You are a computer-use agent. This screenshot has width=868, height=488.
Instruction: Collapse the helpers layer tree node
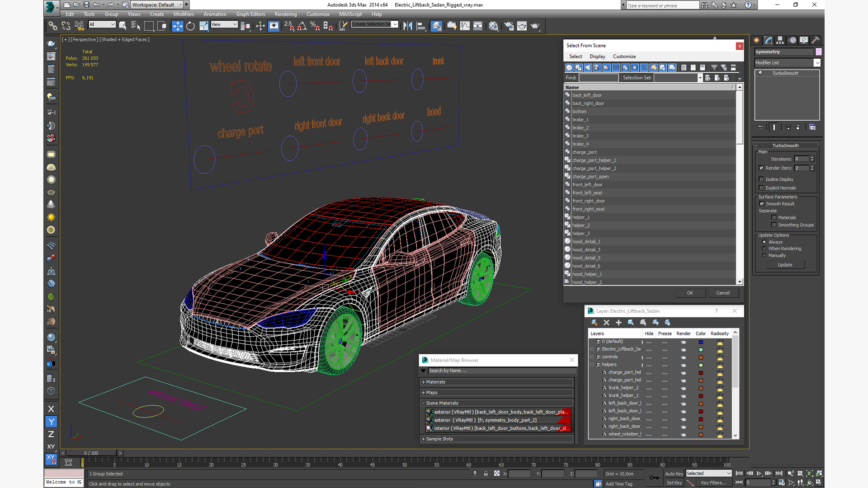coord(592,365)
